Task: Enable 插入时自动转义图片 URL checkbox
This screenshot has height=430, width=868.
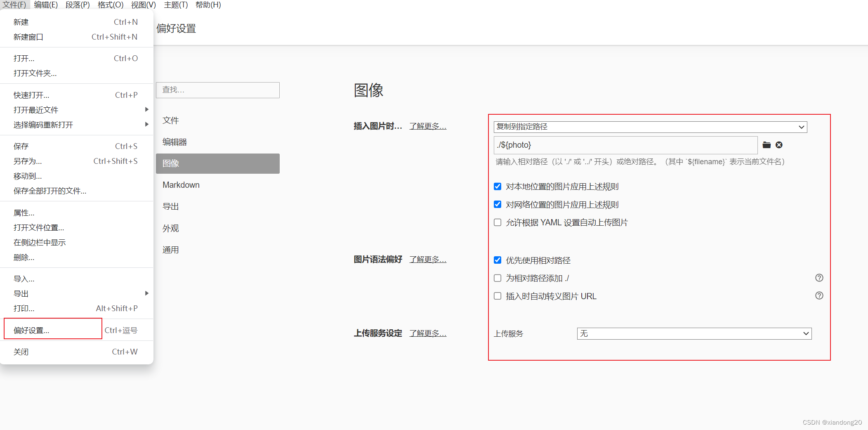Action: tap(498, 296)
